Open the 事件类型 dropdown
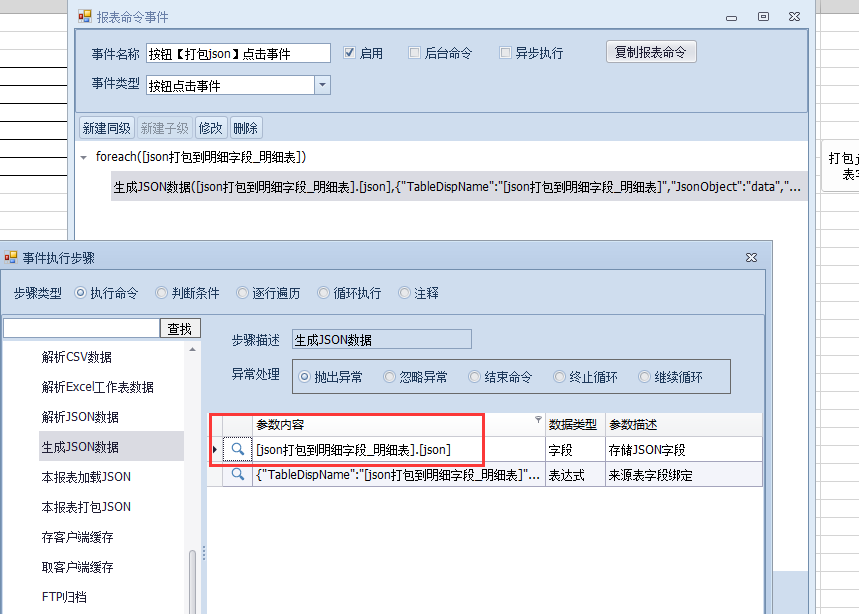 pyautogui.click(x=322, y=85)
